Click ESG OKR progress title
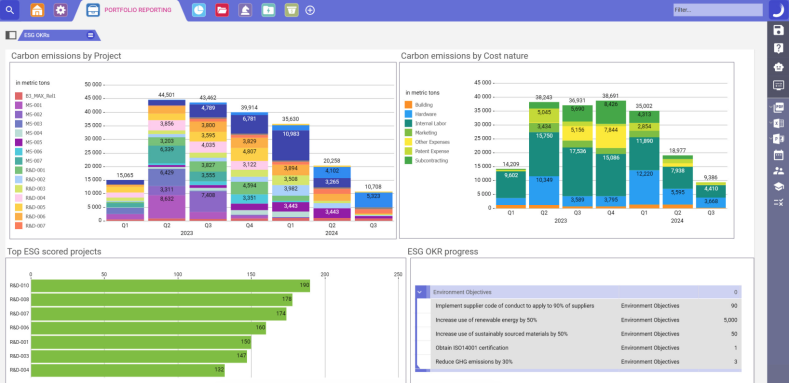 pos(443,251)
